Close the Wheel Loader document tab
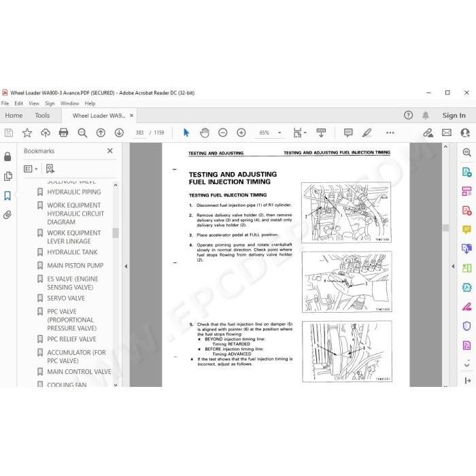Viewport: 476px width, 476px height. coord(131,116)
